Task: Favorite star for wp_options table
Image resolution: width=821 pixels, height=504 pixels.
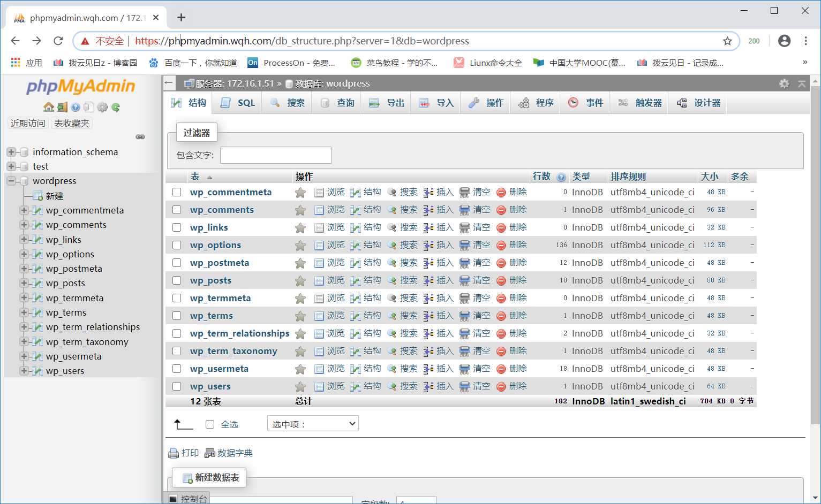Action: pos(300,246)
